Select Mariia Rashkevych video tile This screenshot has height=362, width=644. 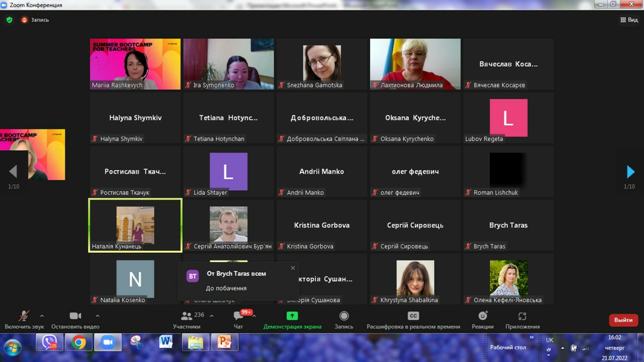[135, 64]
